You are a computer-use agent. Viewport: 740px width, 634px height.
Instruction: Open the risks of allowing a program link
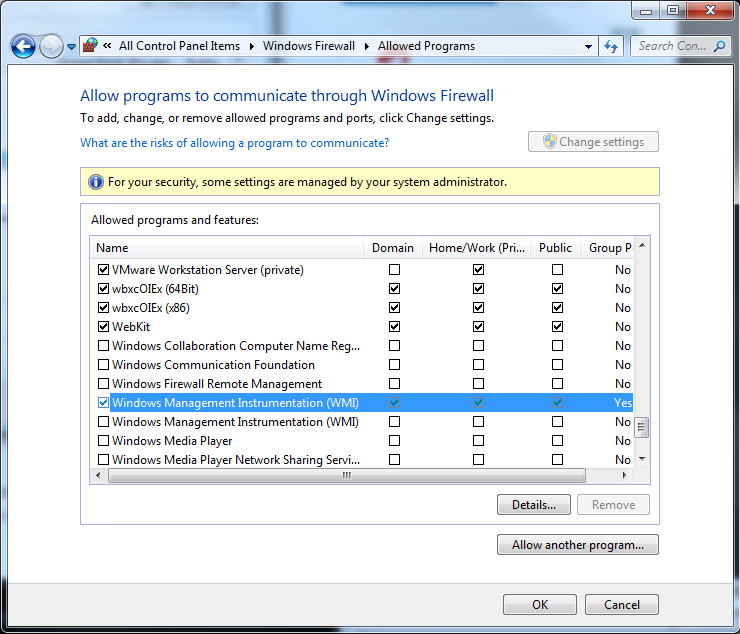(x=235, y=143)
